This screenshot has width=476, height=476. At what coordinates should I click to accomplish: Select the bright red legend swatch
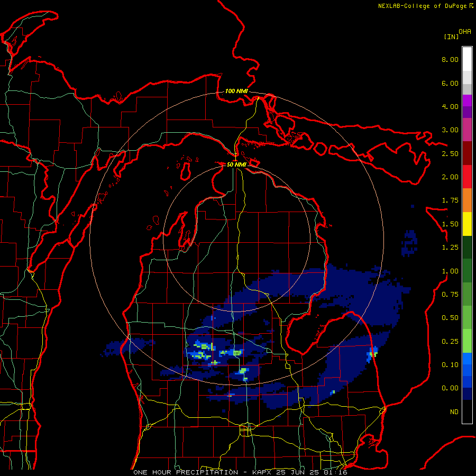(467, 177)
